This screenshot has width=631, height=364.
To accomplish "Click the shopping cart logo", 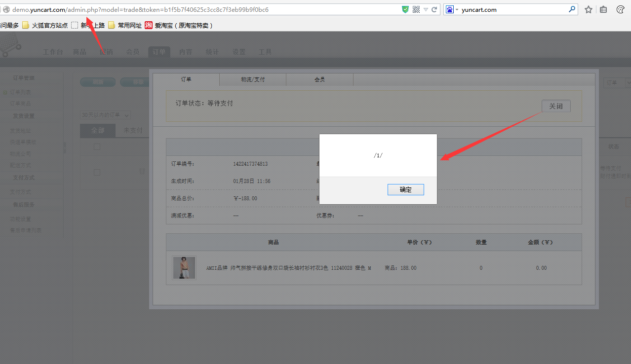I will point(10,45).
